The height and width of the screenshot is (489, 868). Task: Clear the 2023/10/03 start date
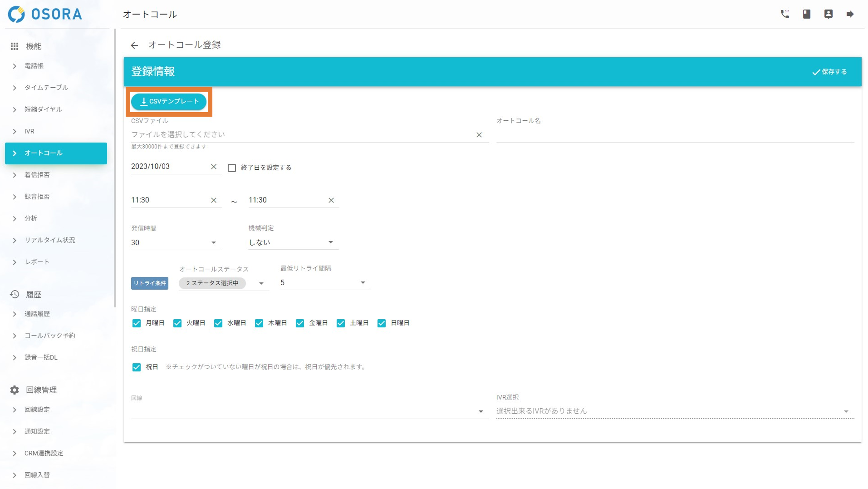(x=213, y=167)
